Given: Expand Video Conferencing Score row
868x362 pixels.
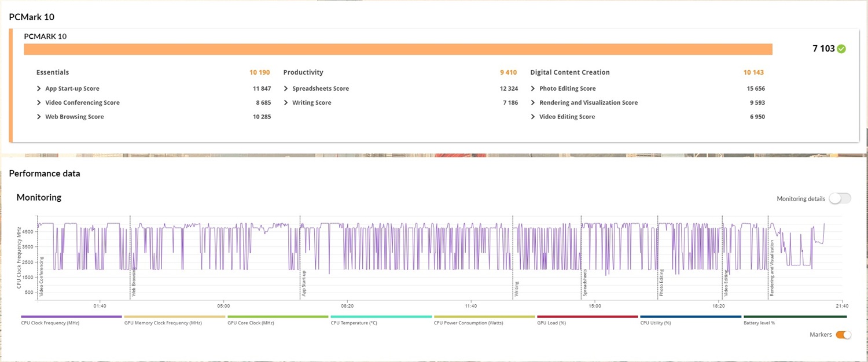Looking at the screenshot, I should (x=39, y=102).
